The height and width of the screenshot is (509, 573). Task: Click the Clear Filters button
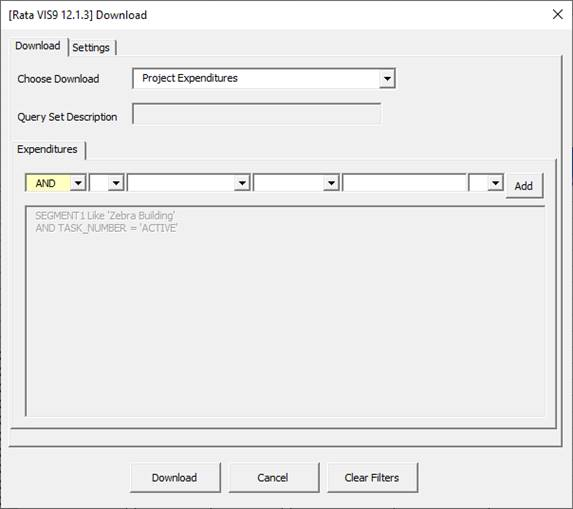pyautogui.click(x=372, y=478)
